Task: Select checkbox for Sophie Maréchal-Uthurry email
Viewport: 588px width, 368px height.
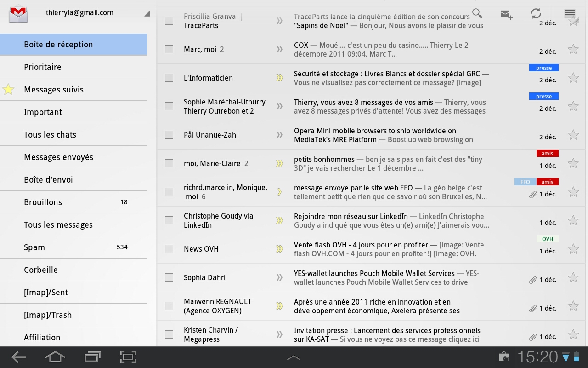Action: tap(169, 106)
